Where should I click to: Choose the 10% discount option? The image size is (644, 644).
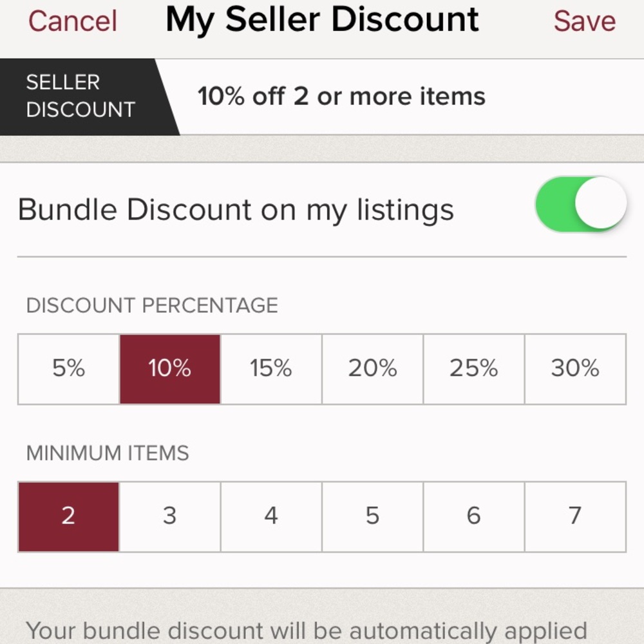click(170, 369)
